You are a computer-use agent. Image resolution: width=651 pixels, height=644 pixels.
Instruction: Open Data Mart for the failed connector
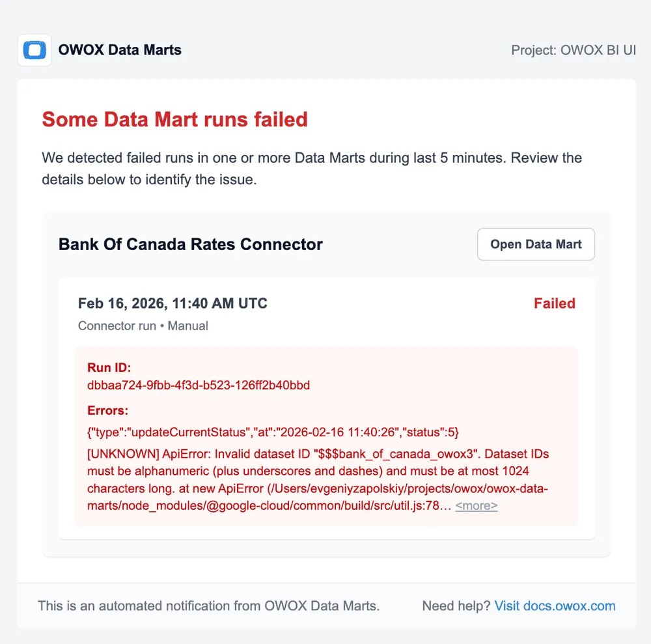click(x=535, y=244)
